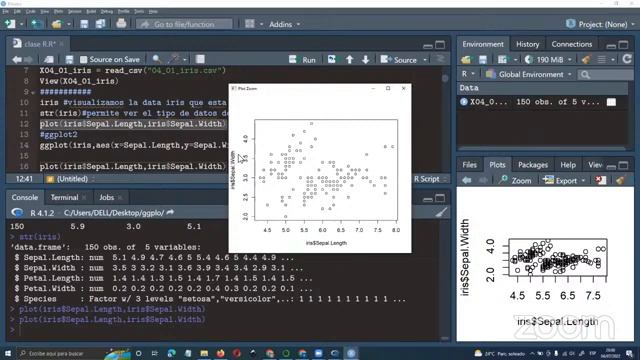View X04_0 dataset as table grid
The width and height of the screenshot is (640, 360).
pos(611,102)
